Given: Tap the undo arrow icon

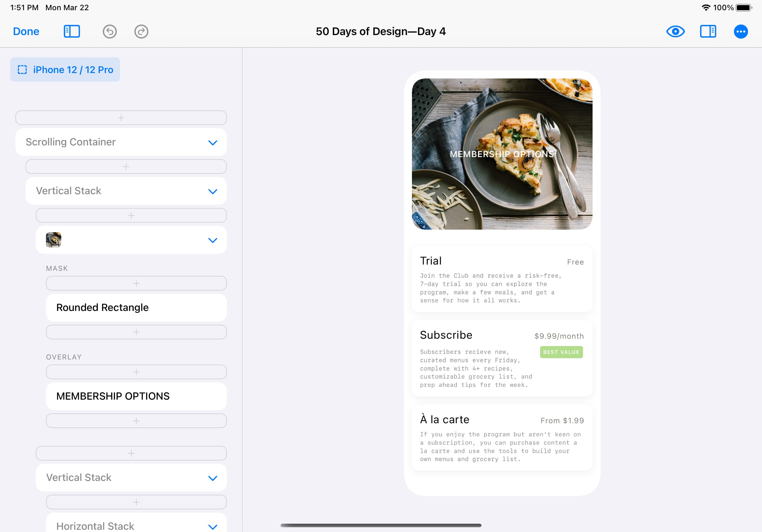Looking at the screenshot, I should [x=109, y=32].
